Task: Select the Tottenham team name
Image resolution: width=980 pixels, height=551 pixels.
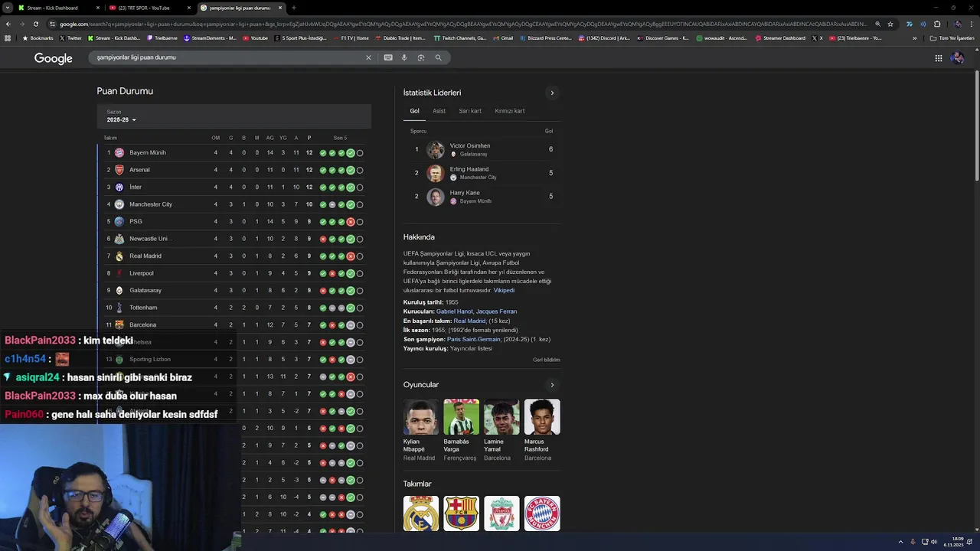Action: tap(143, 308)
